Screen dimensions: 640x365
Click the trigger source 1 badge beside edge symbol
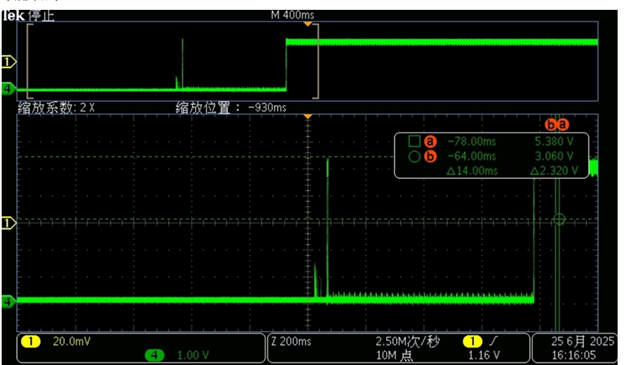click(472, 341)
